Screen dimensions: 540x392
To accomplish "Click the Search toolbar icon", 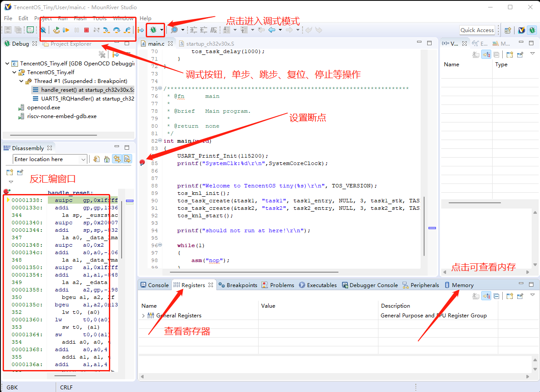I will (174, 30).
